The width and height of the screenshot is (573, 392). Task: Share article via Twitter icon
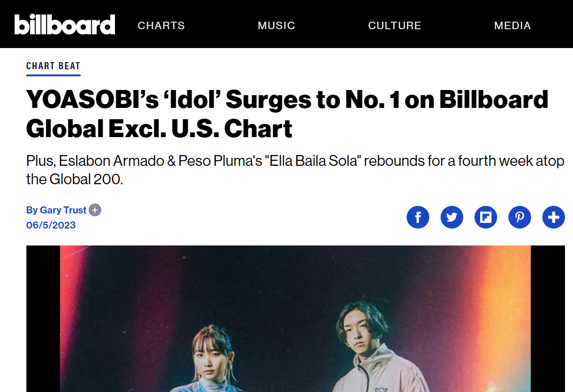452,217
